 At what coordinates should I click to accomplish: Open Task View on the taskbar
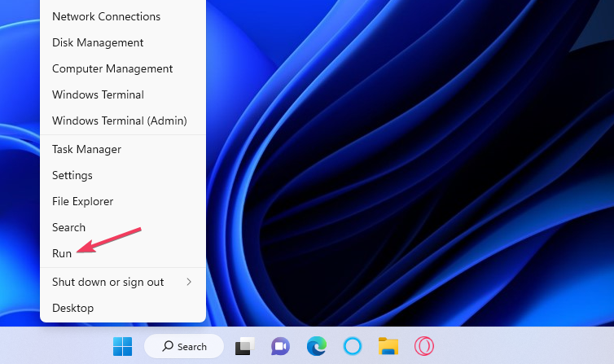[x=245, y=346]
